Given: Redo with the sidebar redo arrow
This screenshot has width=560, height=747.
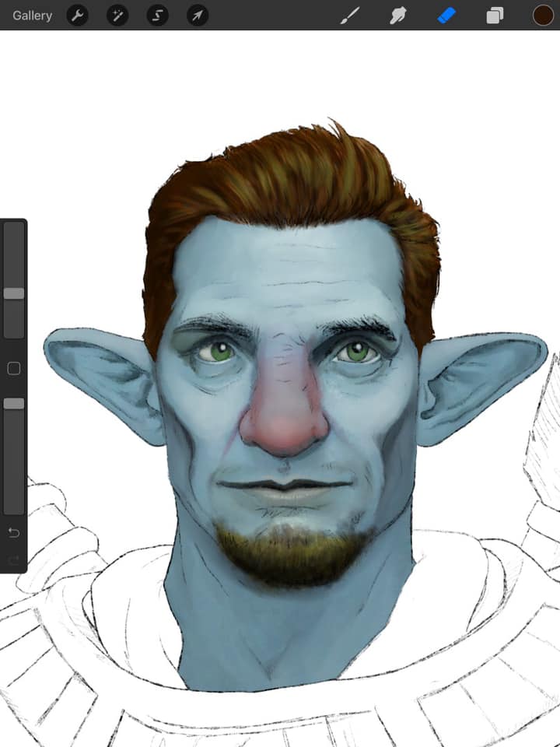Looking at the screenshot, I should coord(14,559).
